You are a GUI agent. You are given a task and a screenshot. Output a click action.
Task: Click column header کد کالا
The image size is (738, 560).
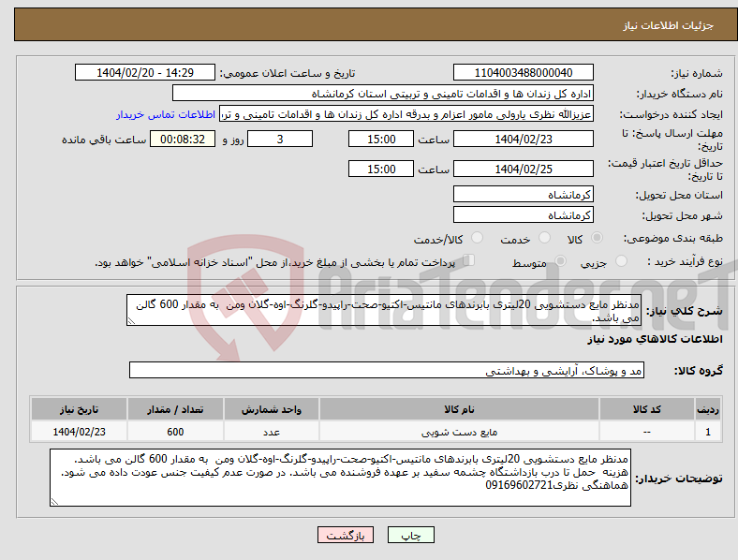pyautogui.click(x=647, y=409)
